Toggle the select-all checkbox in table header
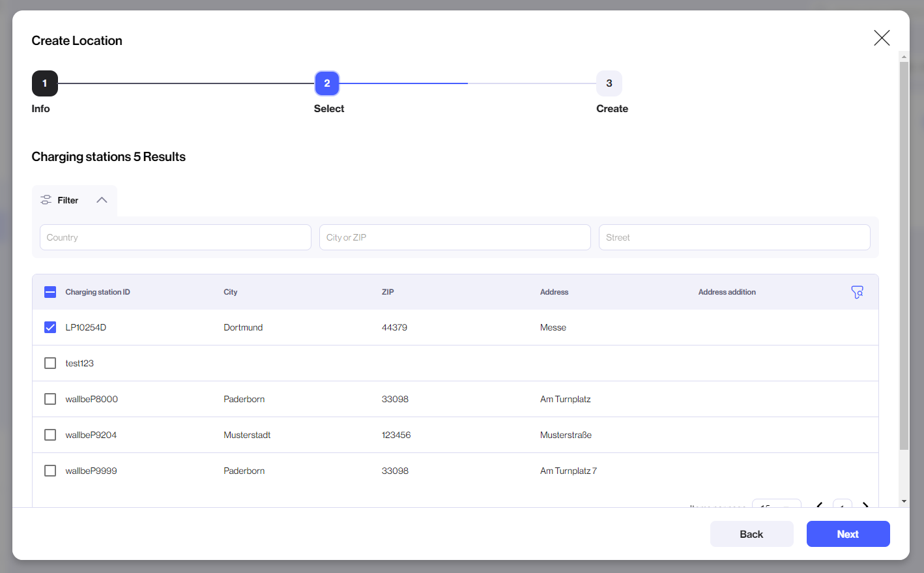Screen dimensions: 924x573 50,292
